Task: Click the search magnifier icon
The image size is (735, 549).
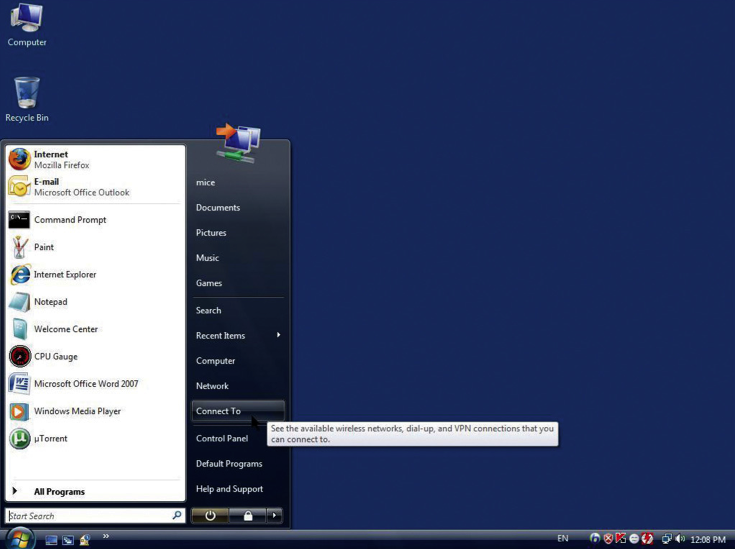Action: pos(177,515)
